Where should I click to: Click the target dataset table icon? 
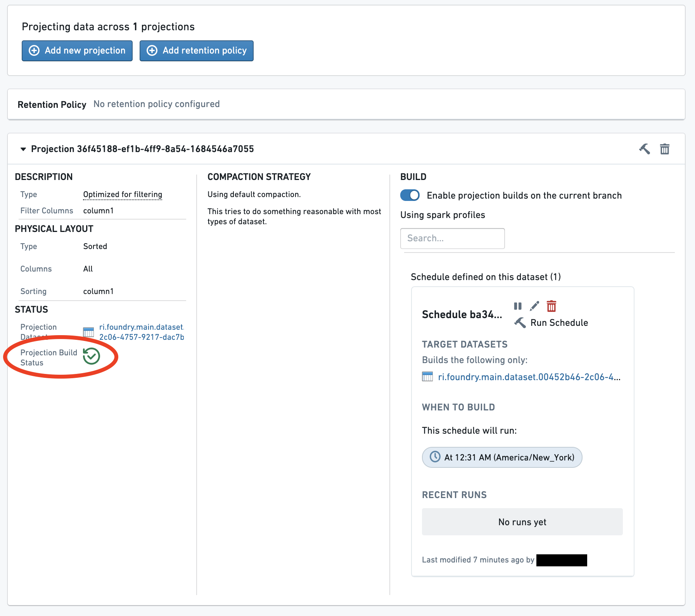tap(427, 377)
